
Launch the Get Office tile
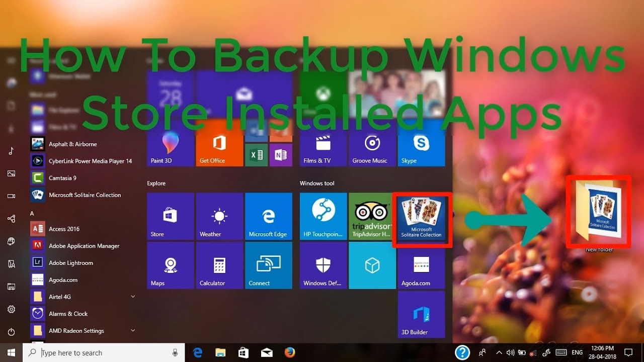[x=219, y=143]
